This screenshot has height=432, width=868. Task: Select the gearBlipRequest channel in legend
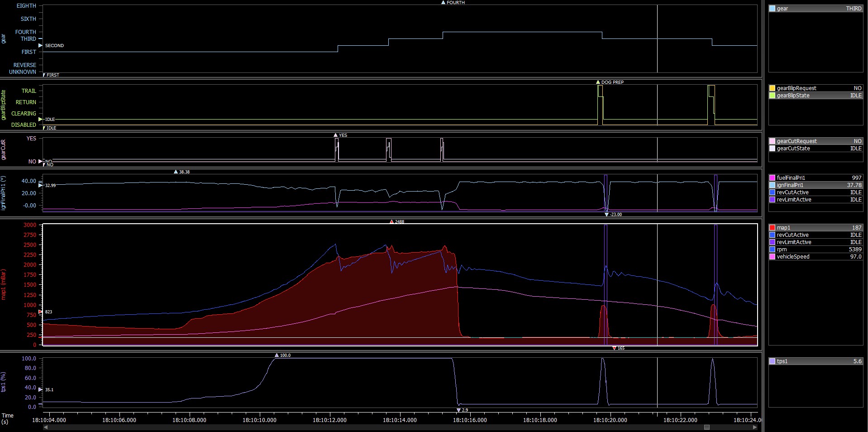796,88
